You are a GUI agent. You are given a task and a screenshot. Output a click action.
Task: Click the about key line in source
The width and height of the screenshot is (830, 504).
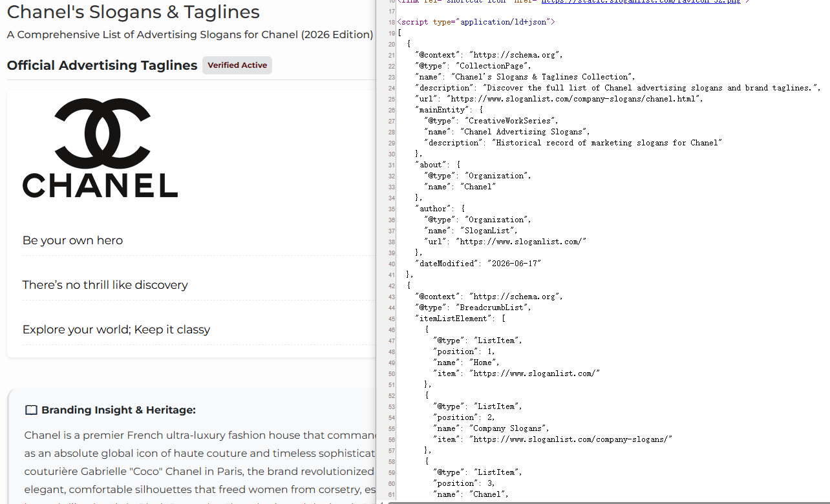(438, 165)
